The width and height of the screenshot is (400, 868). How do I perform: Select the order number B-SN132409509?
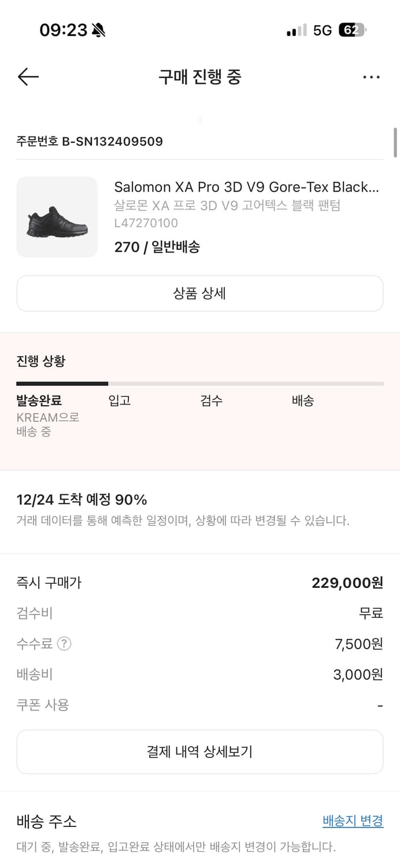pyautogui.click(x=90, y=141)
